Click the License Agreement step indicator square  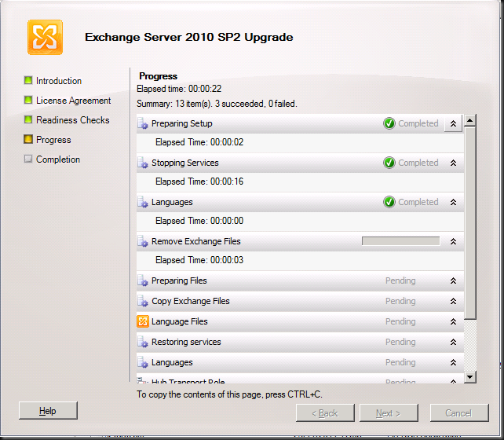coord(28,100)
